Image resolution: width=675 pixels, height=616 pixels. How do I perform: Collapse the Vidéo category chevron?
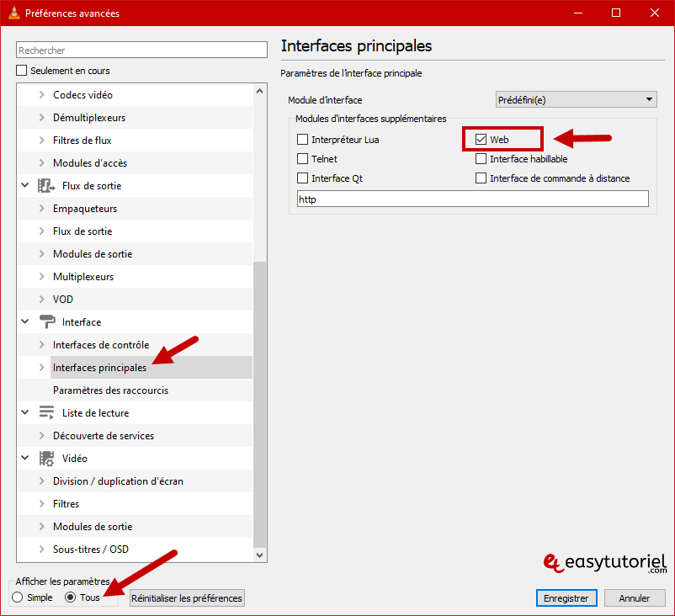25,458
